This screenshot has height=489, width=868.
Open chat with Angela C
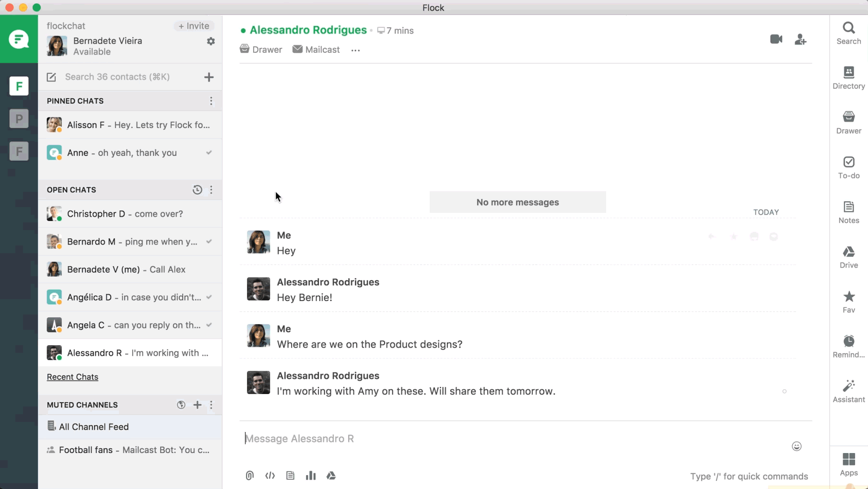(130, 325)
